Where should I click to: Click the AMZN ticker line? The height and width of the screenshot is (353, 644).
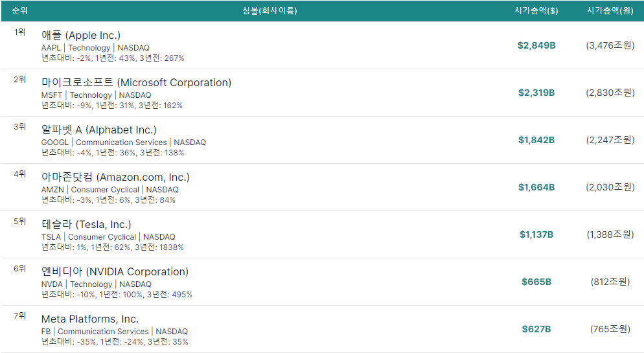click(109, 189)
